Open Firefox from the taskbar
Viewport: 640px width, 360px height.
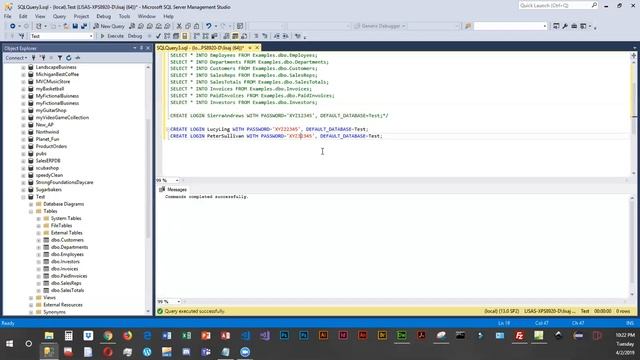coord(127,336)
